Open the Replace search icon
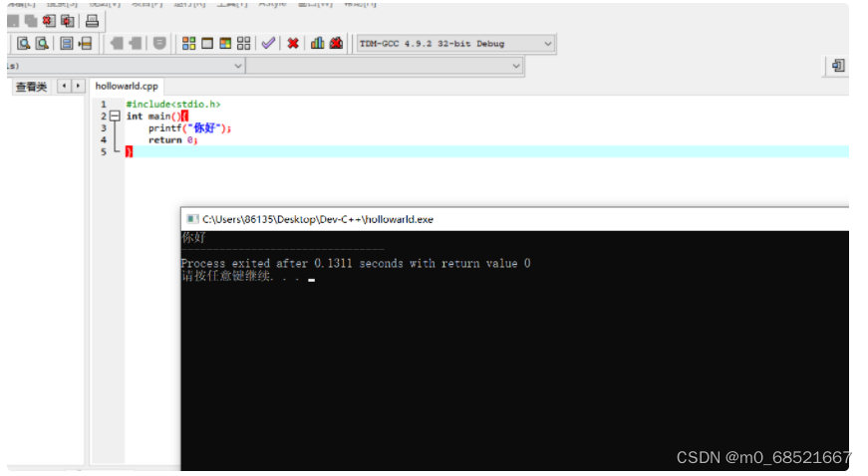868x476 pixels. [42, 43]
